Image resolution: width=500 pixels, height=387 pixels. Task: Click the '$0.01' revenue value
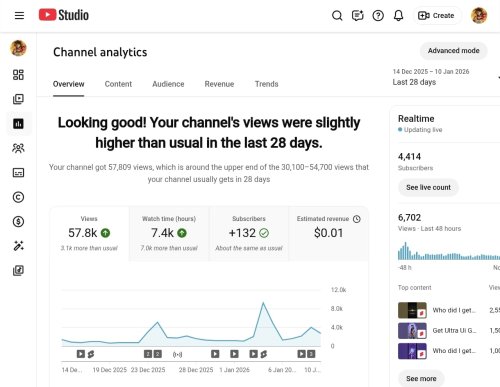coord(328,233)
